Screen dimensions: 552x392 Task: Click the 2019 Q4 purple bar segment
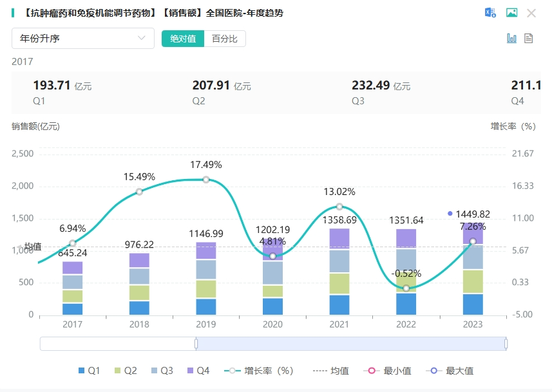coord(206,250)
